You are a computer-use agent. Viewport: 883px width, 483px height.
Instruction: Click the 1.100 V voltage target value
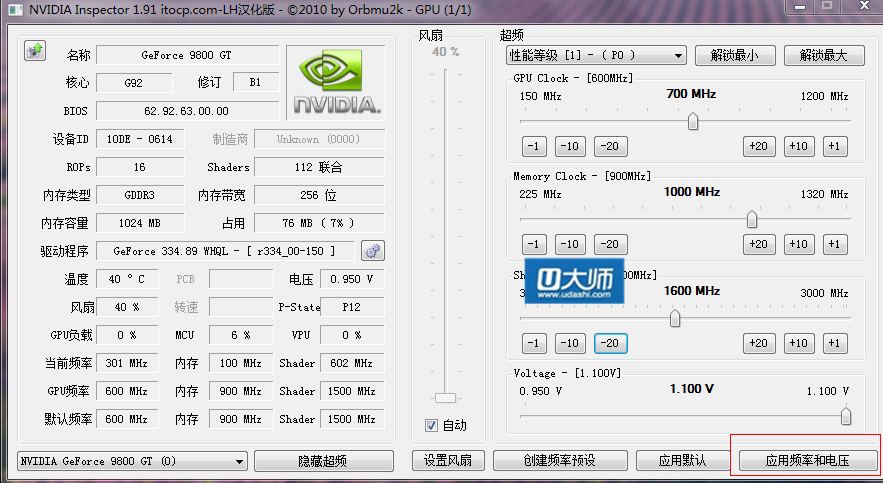(692, 389)
